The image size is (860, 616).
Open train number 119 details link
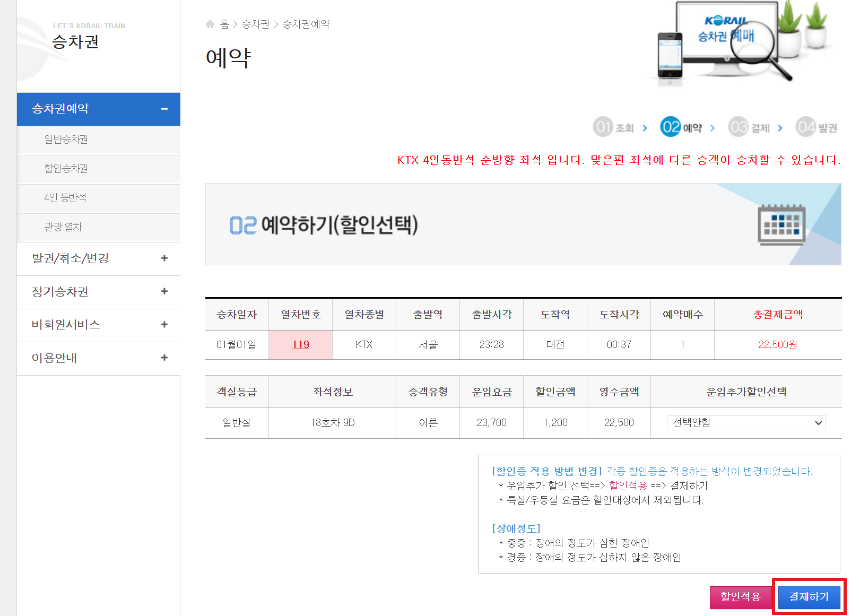click(300, 344)
